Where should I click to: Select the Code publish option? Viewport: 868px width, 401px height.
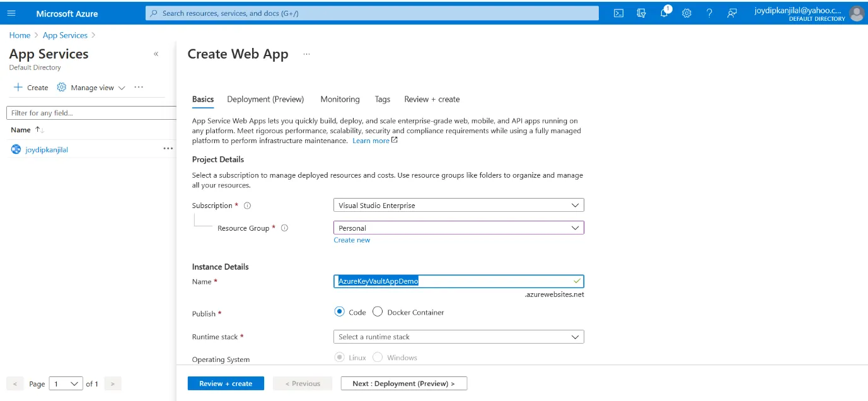340,311
